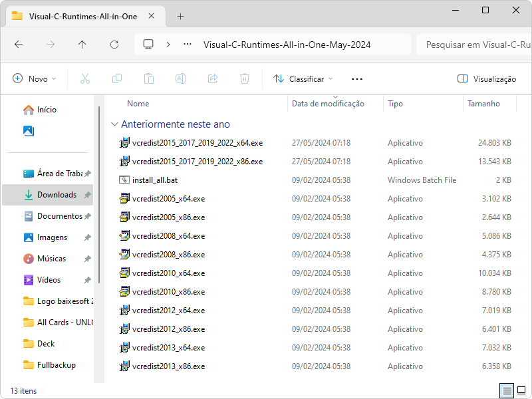Image resolution: width=532 pixels, height=399 pixels.
Task: Unpin Vídeos using its pin icon
Action: tap(88, 280)
